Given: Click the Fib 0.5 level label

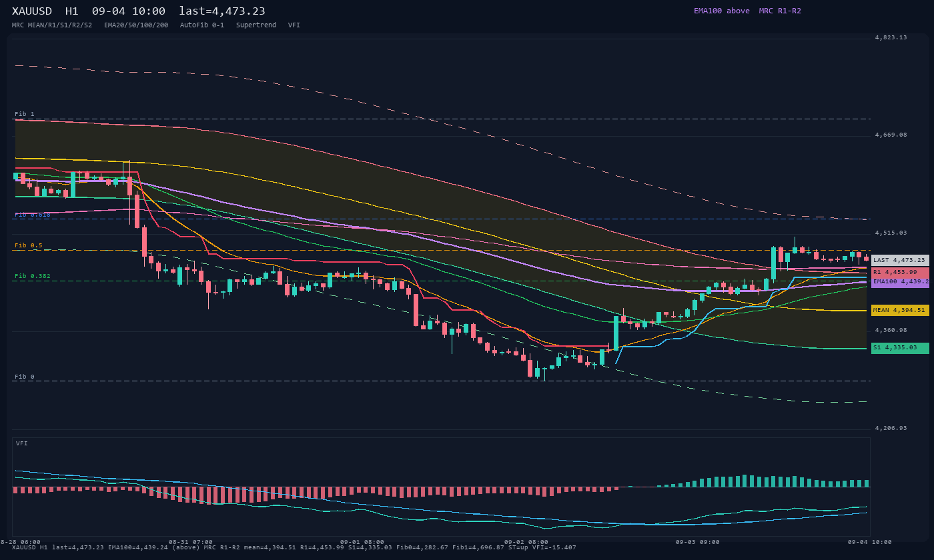Looking at the screenshot, I should coord(29,245).
